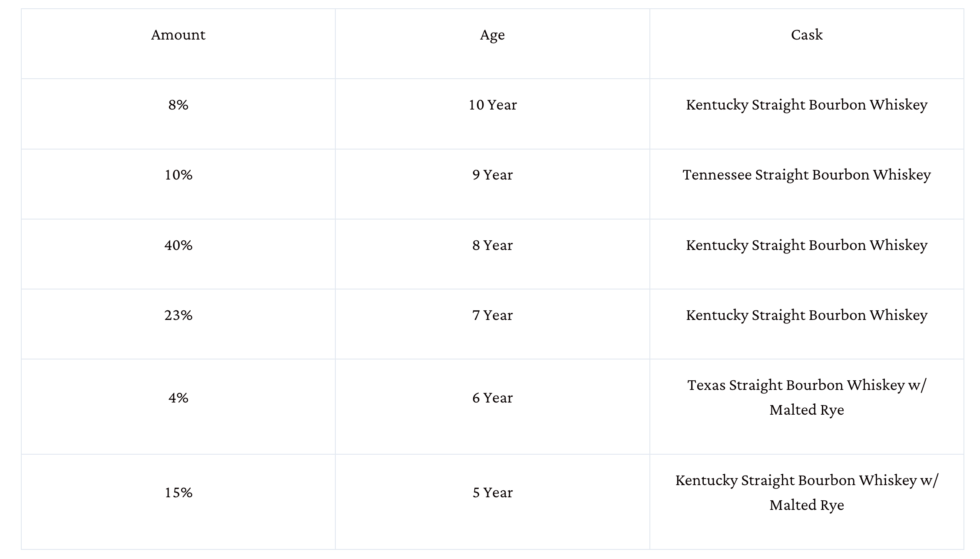980x559 pixels.
Task: Click the cask cell for the 10 Year whiskey
Action: pos(807,105)
